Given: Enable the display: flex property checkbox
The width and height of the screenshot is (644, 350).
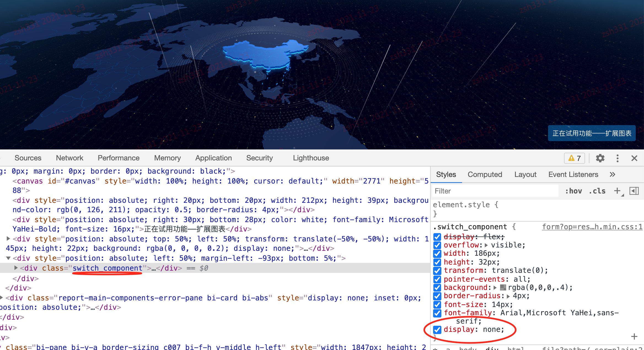Looking at the screenshot, I should pyautogui.click(x=437, y=237).
